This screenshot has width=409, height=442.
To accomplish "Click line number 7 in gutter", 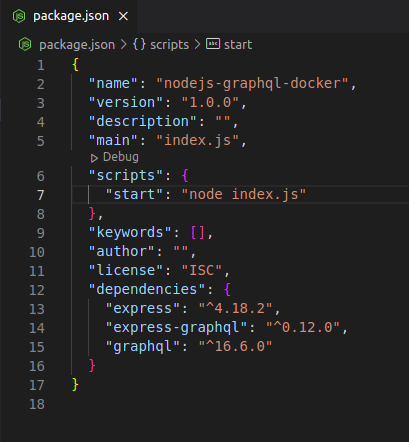I will pyautogui.click(x=41, y=195).
